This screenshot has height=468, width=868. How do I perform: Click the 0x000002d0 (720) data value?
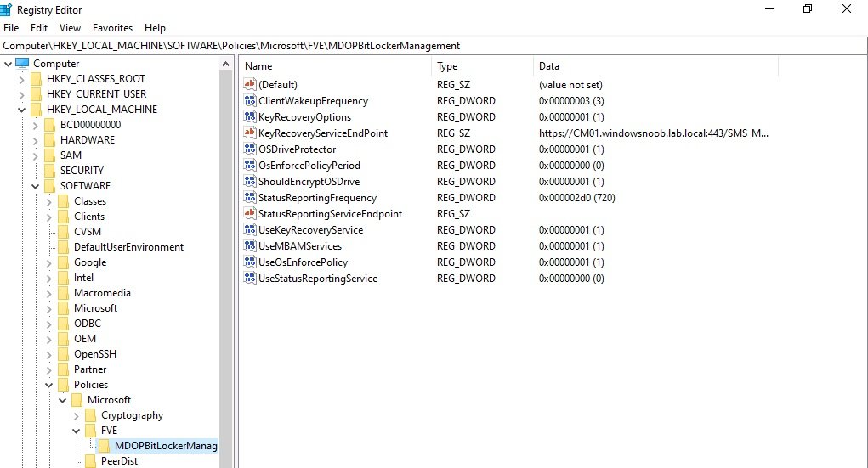pos(576,198)
